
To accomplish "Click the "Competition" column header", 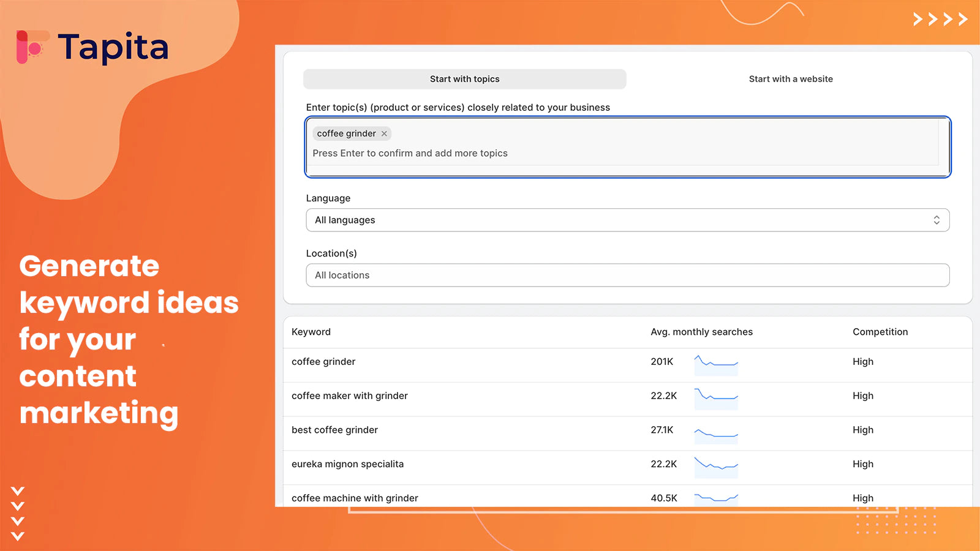I will pyautogui.click(x=880, y=332).
